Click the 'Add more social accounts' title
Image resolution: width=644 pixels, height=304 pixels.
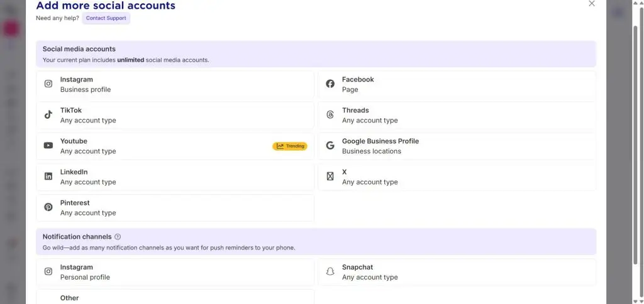pos(106,5)
